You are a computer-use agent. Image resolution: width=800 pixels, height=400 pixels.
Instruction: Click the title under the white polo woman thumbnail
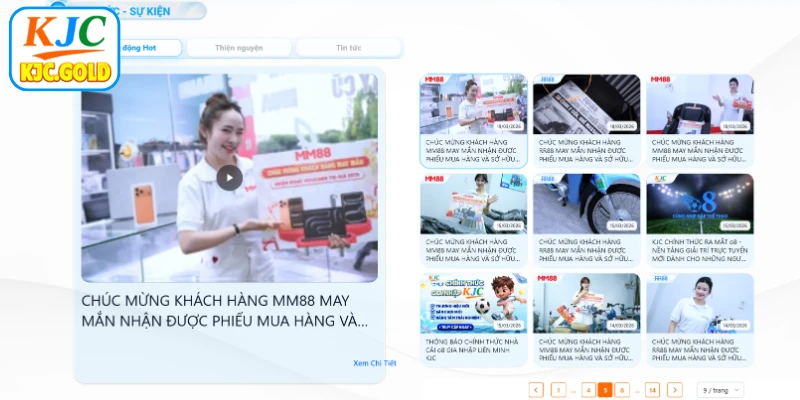(x=700, y=349)
